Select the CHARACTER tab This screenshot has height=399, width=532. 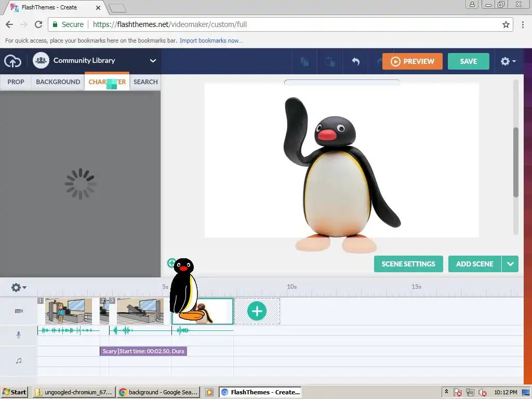[107, 82]
